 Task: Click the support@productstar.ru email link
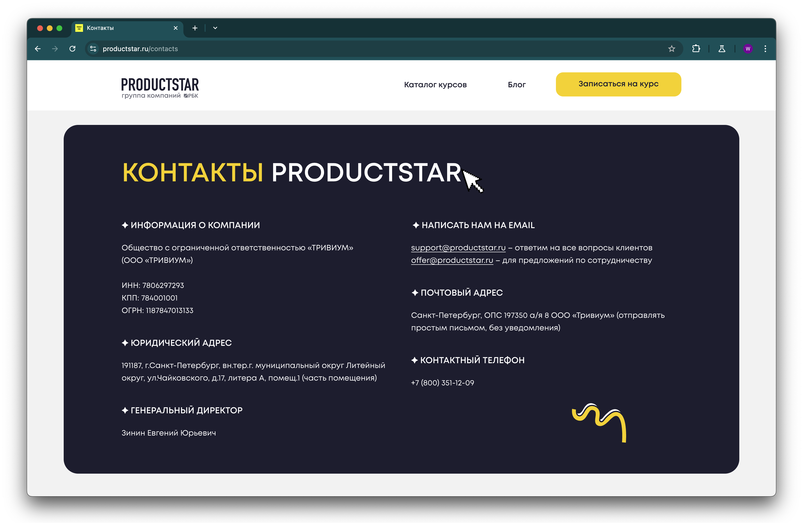[457, 248]
